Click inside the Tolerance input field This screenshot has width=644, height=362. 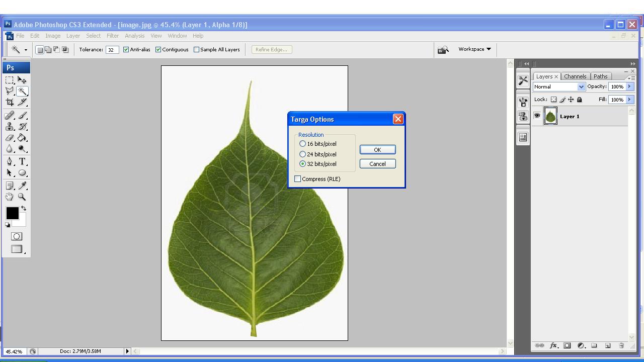tap(112, 49)
